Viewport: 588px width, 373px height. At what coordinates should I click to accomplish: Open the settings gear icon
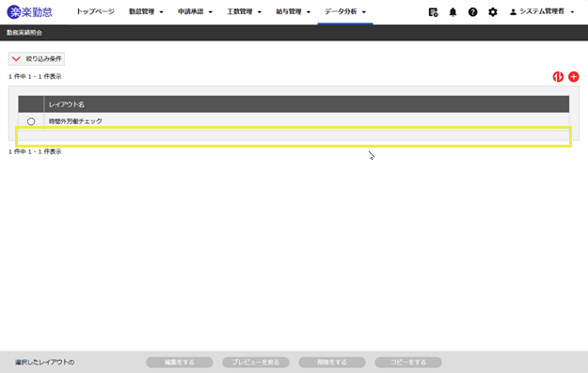[x=493, y=12]
